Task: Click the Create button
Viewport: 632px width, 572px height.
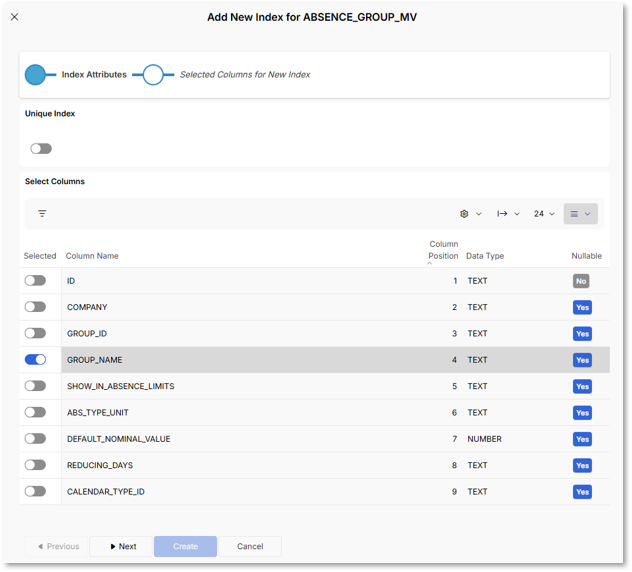Action: pyautogui.click(x=185, y=547)
